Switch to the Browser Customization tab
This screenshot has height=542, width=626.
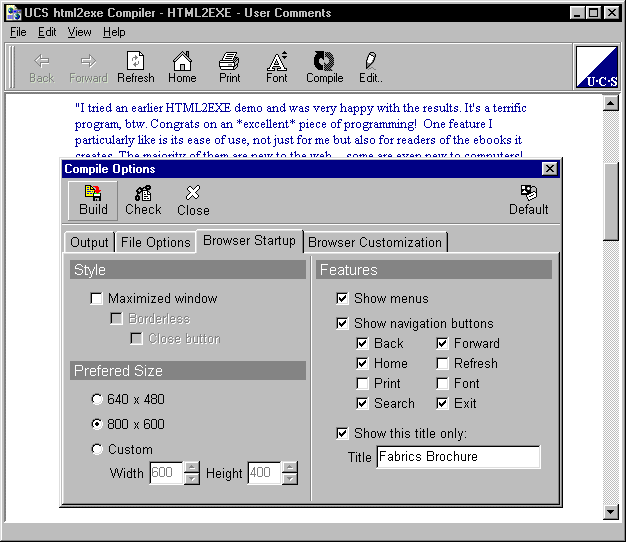pyautogui.click(x=375, y=242)
